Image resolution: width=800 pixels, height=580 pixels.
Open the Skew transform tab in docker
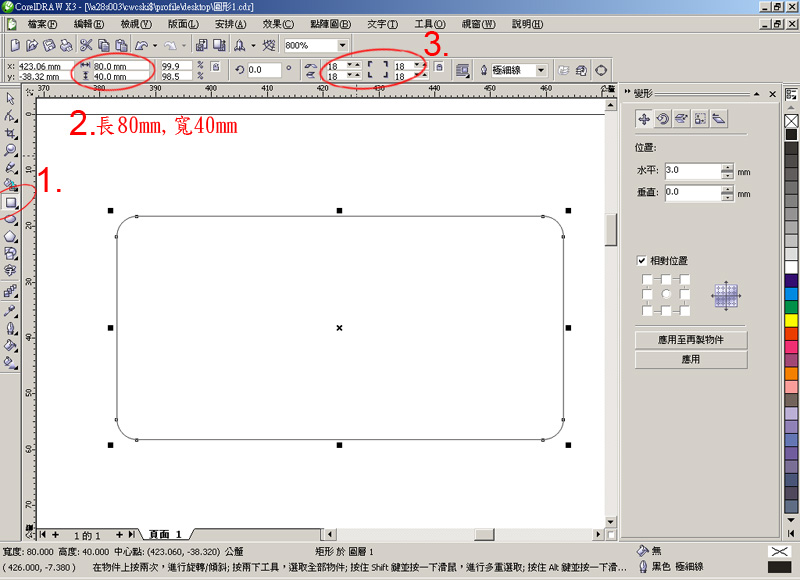[719, 119]
